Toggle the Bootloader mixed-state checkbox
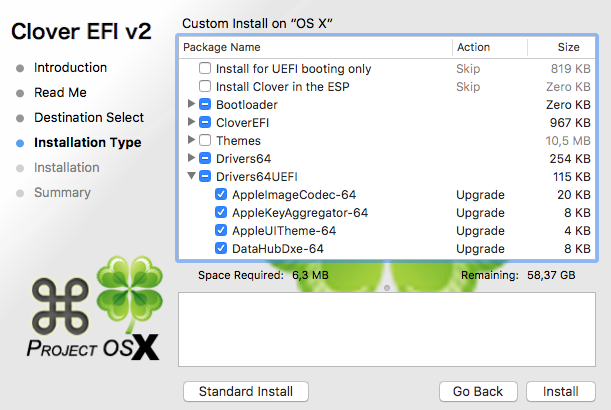611x410 pixels. 205,104
